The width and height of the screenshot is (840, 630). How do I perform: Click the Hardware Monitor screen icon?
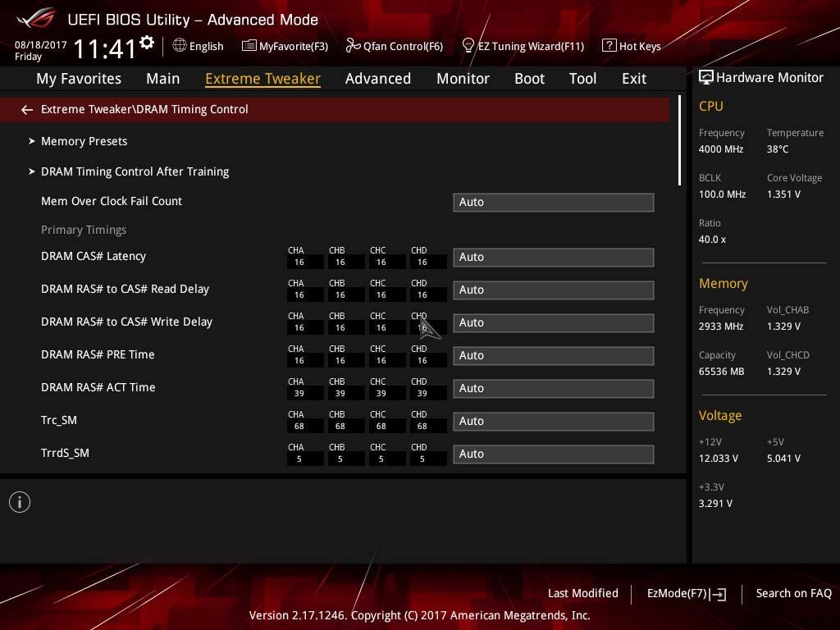tap(706, 78)
